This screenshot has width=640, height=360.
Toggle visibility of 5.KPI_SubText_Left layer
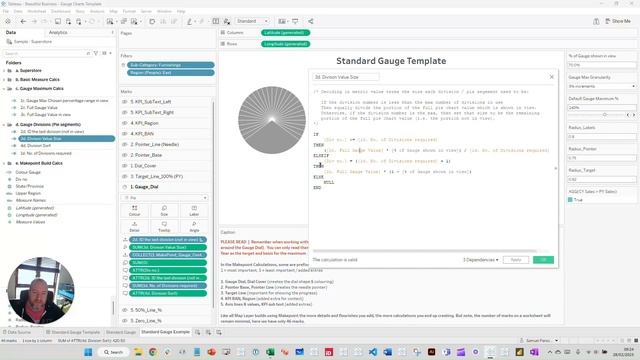click(125, 102)
